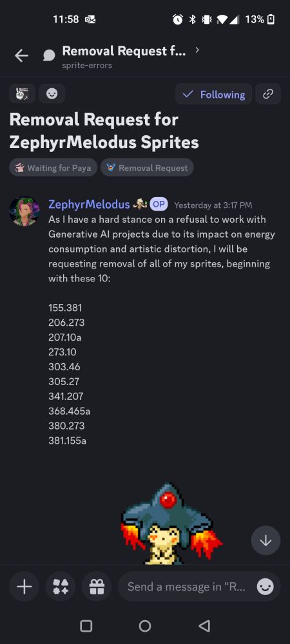Open Android recent apps button
The width and height of the screenshot is (290, 644).
86,626
